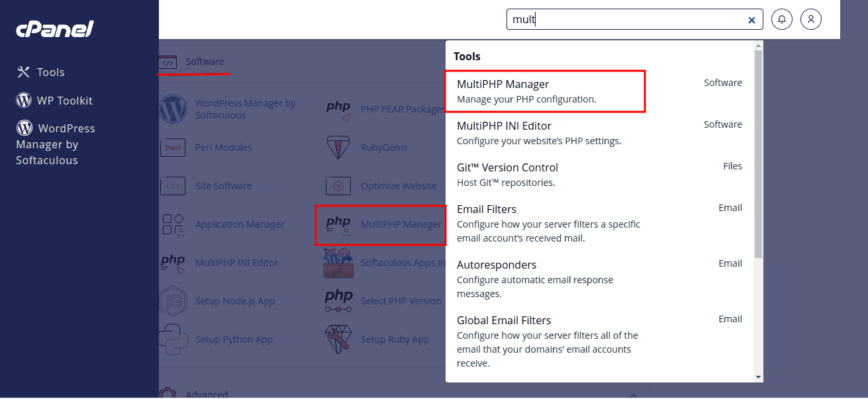Select MultiPHP Manager in search results
Viewport: 868px width, 399px height.
pyautogui.click(x=503, y=91)
